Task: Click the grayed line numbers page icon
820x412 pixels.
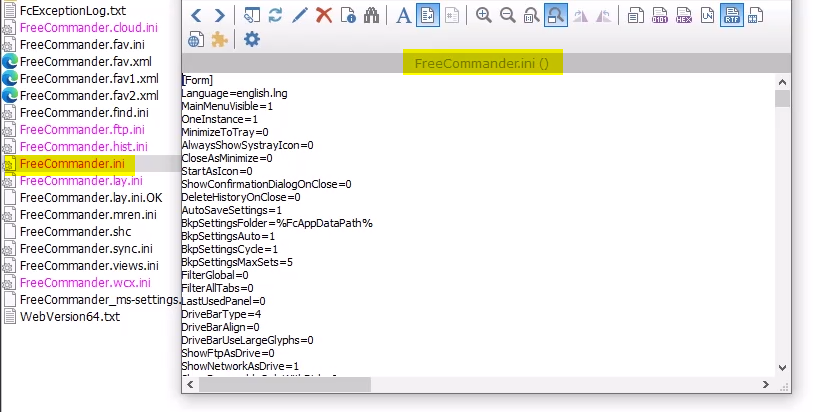Action: pos(452,15)
